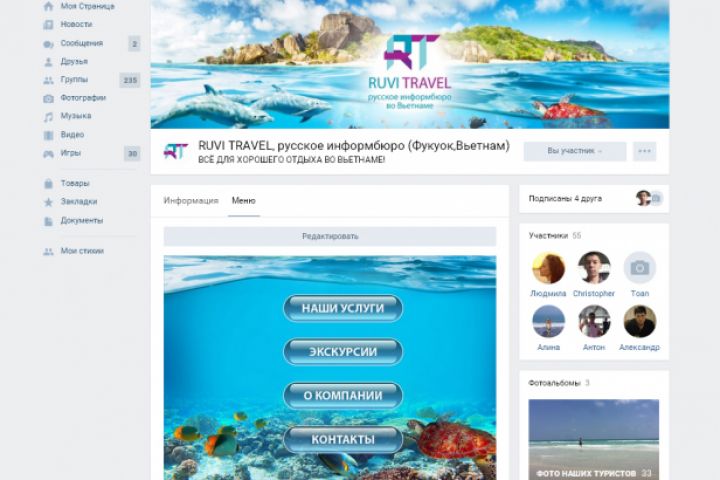Click the ЭКСКУРСИИ menu button

[343, 352]
